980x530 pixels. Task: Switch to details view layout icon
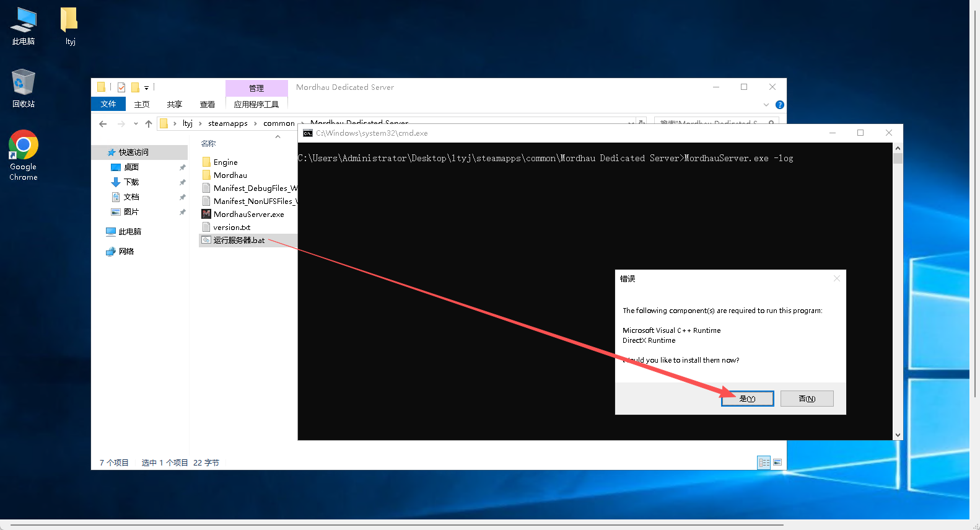[764, 462]
